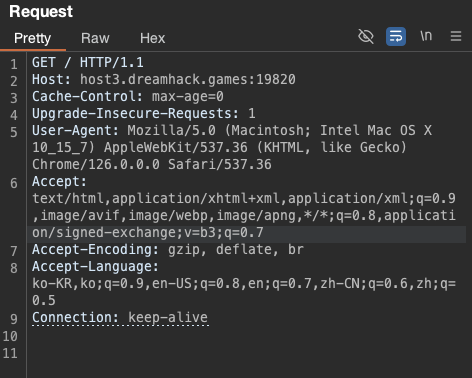Click the Connection: keep-alive header
This screenshot has height=378, width=472.
tap(120, 317)
